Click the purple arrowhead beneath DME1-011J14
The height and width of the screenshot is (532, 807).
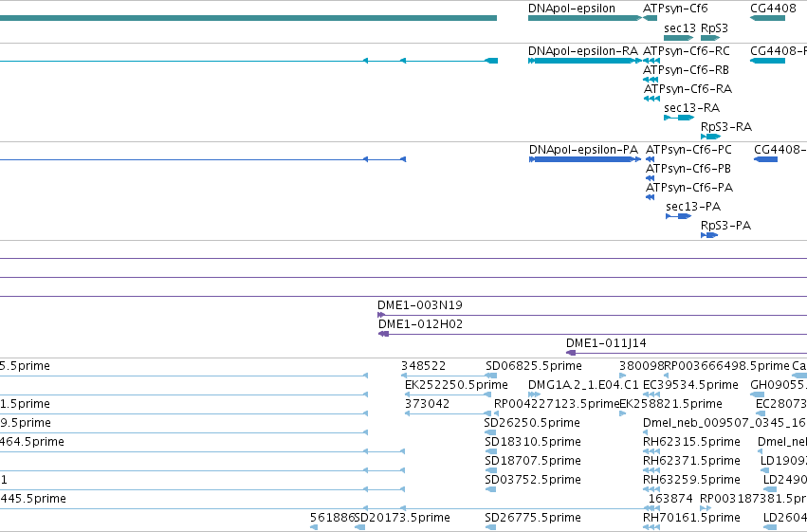(x=571, y=353)
